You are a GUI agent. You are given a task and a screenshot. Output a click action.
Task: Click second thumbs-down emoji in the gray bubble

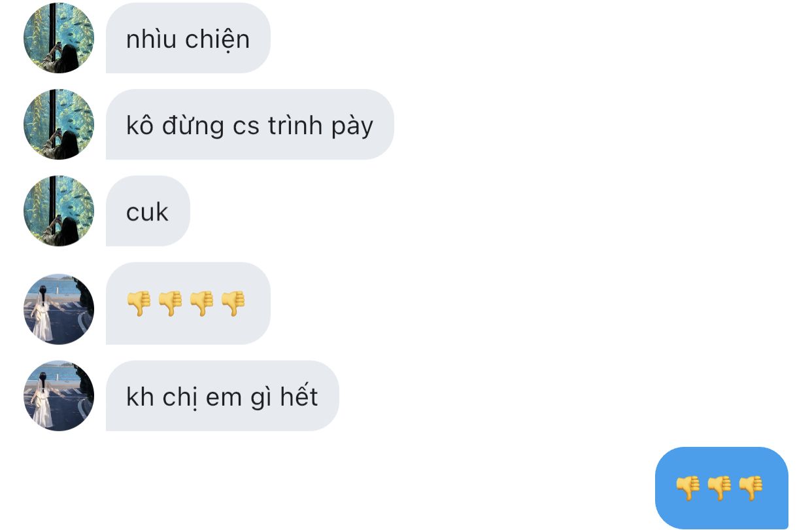click(x=170, y=304)
